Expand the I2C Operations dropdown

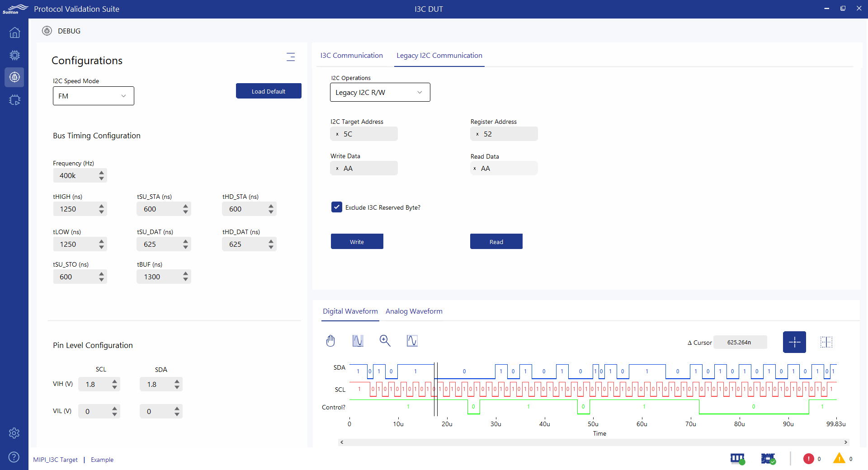click(x=380, y=92)
